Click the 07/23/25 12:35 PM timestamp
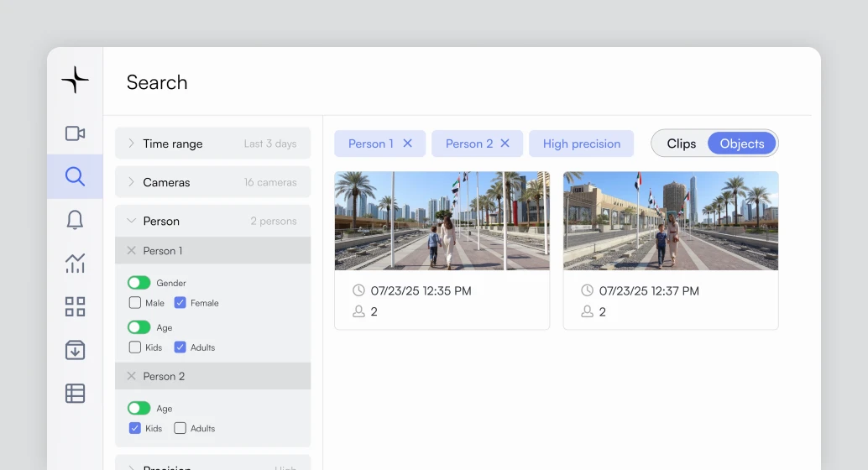 (421, 290)
